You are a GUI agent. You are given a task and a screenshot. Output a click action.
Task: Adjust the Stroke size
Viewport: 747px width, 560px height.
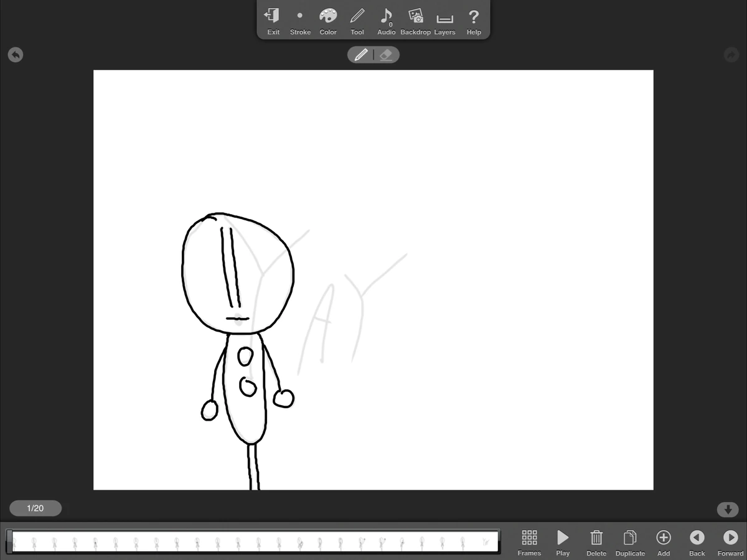pos(300,20)
